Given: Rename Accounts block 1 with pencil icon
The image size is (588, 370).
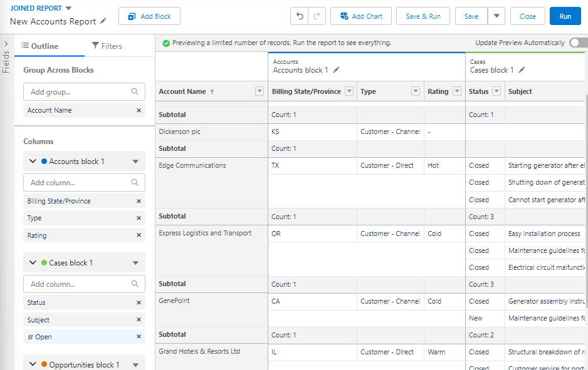Looking at the screenshot, I should coord(336,70).
